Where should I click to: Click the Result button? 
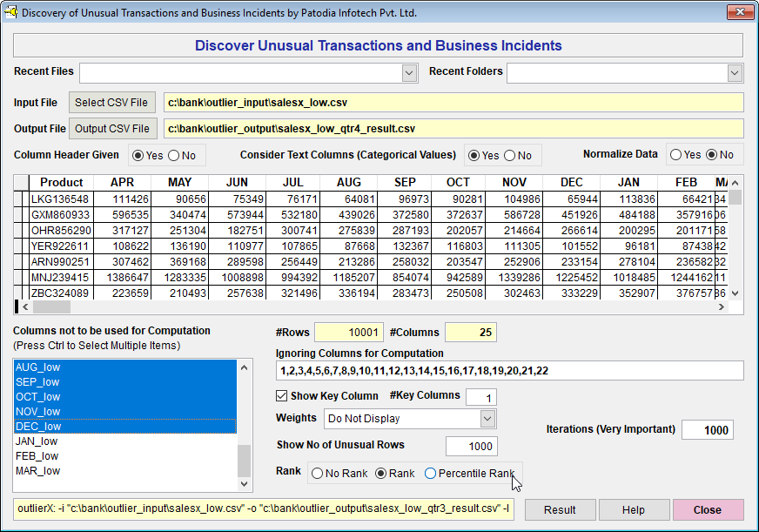(560, 510)
